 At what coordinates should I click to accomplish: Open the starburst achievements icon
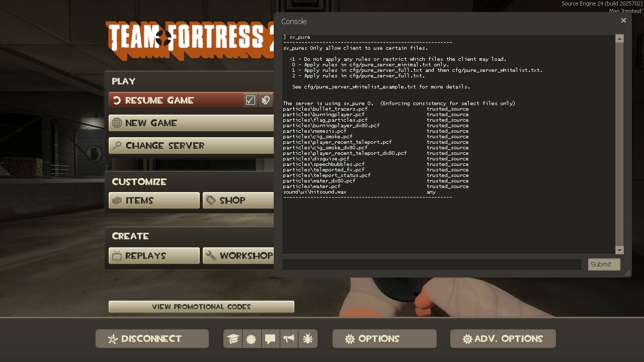coord(251,339)
